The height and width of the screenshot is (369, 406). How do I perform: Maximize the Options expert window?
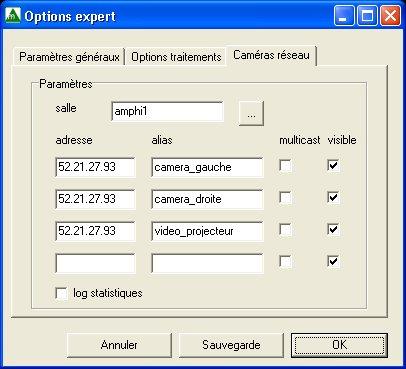pyautogui.click(x=367, y=16)
